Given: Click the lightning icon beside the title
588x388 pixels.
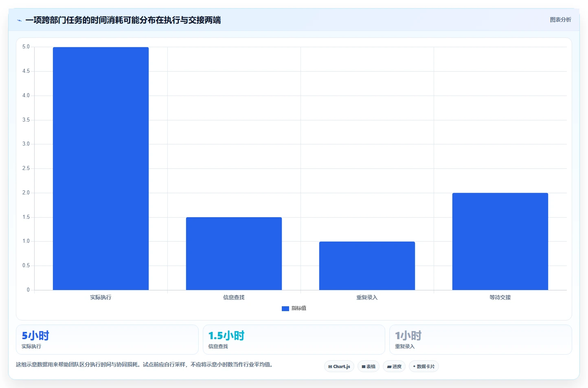Looking at the screenshot, I should pyautogui.click(x=19, y=20).
